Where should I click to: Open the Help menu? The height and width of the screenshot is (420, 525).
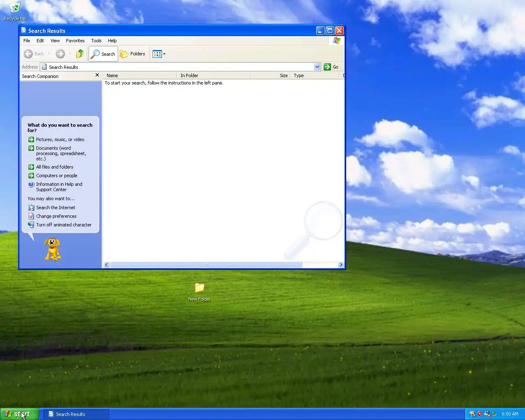(x=112, y=41)
